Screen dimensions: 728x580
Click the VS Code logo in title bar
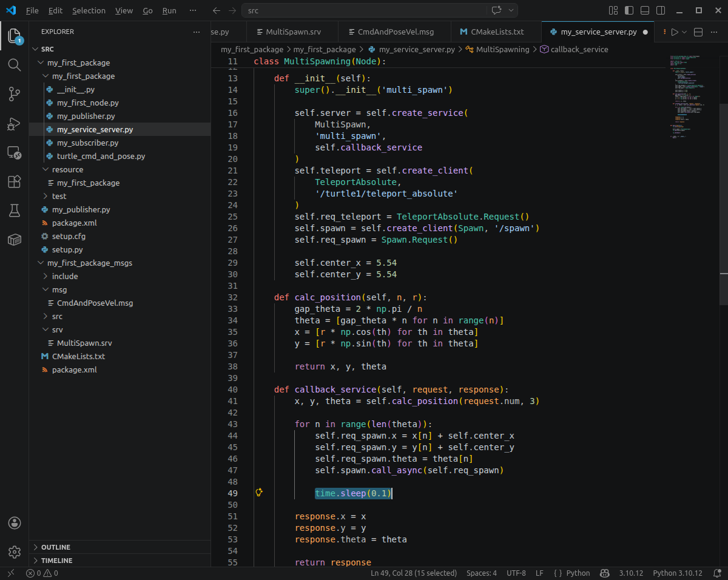10,10
